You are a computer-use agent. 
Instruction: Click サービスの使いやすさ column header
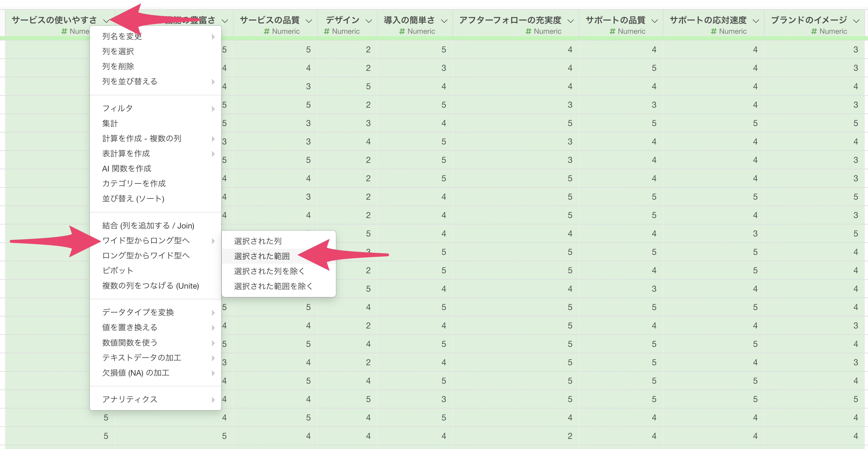pyautogui.click(x=54, y=20)
